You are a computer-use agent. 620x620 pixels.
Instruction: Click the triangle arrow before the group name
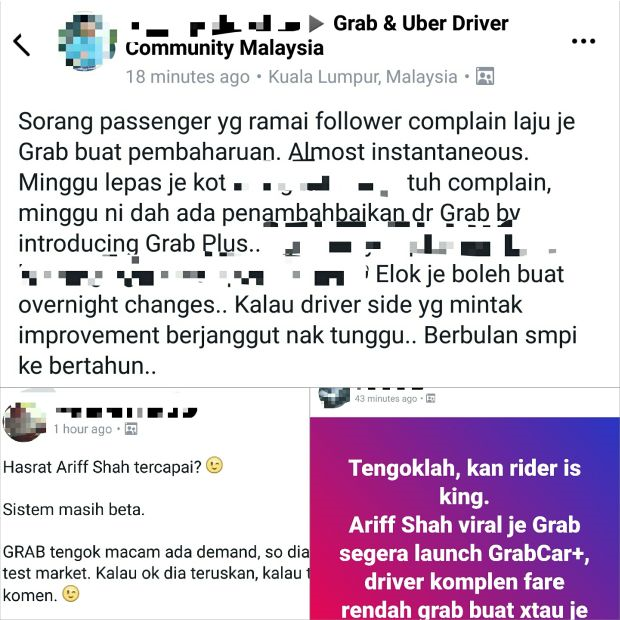point(316,23)
